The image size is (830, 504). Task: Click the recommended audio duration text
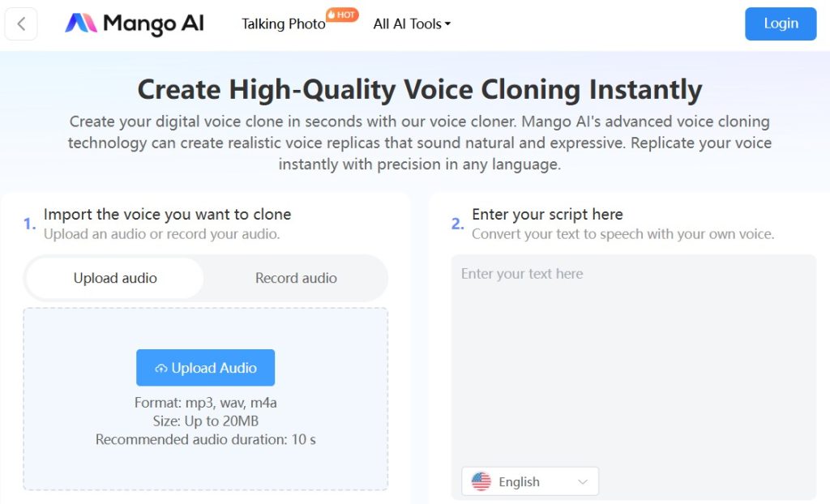[205, 439]
